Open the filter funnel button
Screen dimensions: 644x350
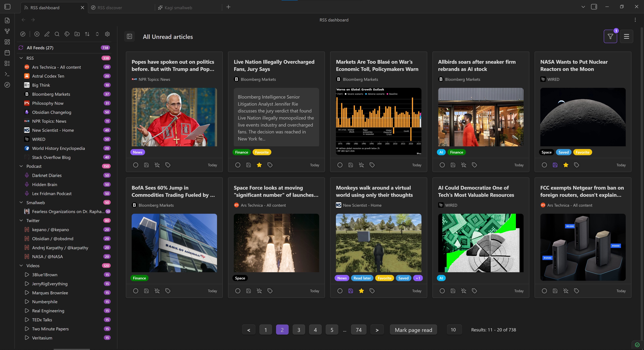pos(610,37)
